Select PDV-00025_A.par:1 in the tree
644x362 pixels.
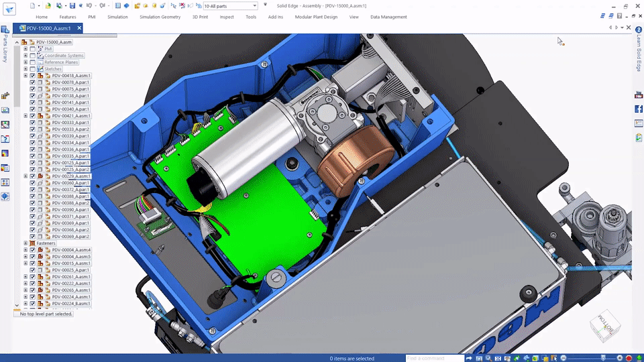(70, 270)
